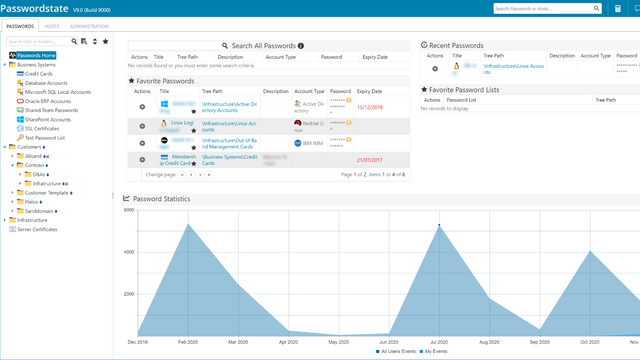Viewport: 640px width, 360px height.
Task: Open the actions menu for the Recent Passwords entry
Action: [435, 69]
